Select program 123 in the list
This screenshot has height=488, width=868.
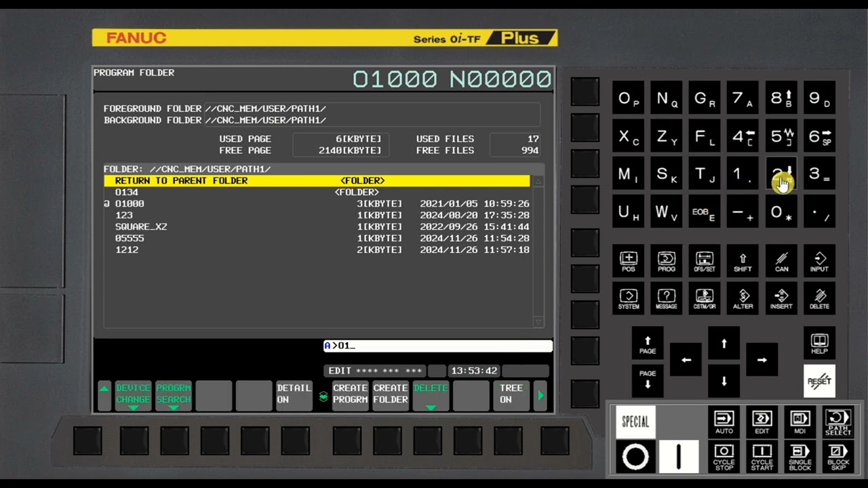(317, 216)
